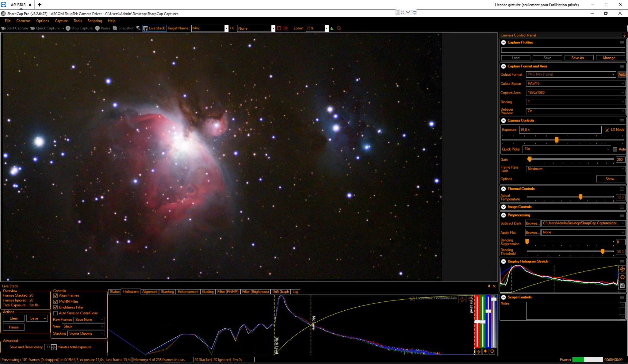Add a new TeamViewer session tab
This screenshot has height=364, width=628.
pos(40,5)
